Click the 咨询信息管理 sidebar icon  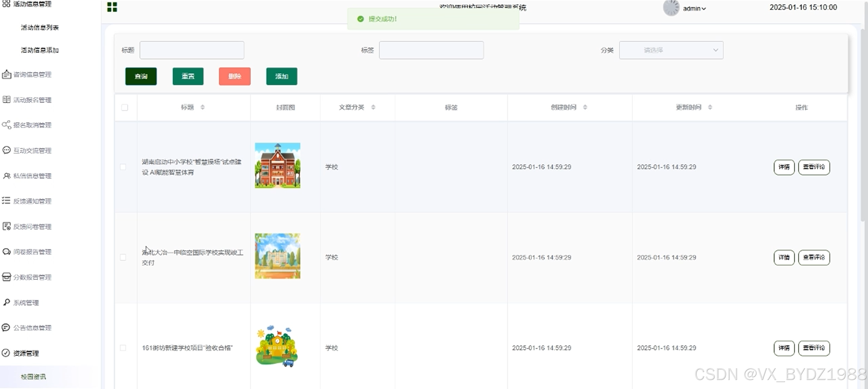point(6,74)
